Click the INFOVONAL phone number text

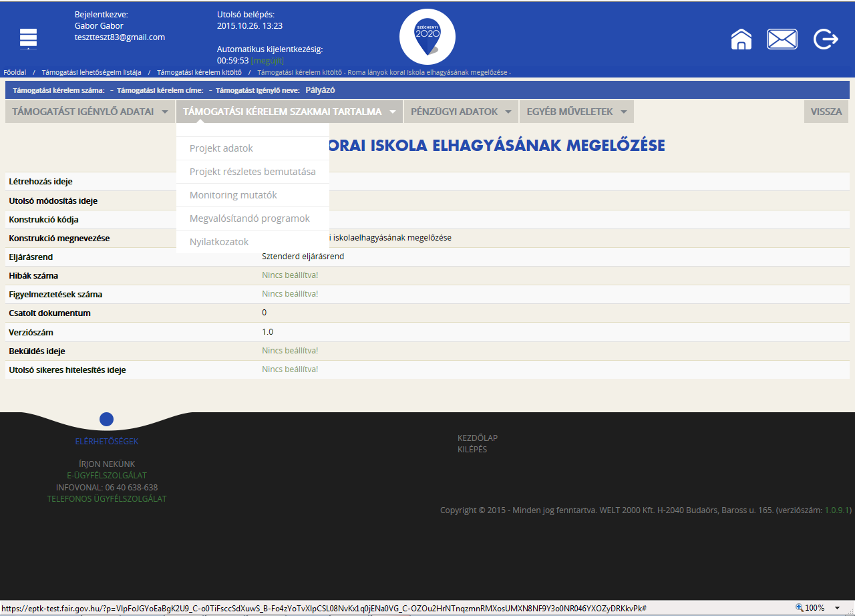pos(132,488)
